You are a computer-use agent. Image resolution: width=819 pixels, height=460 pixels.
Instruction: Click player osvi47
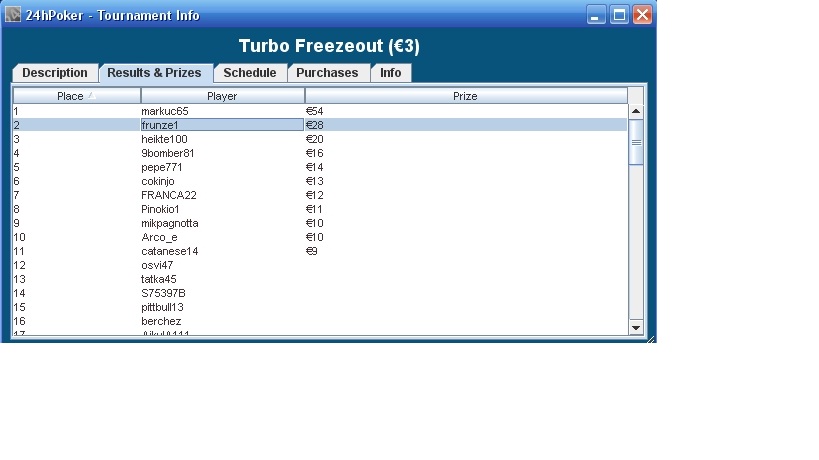point(157,265)
